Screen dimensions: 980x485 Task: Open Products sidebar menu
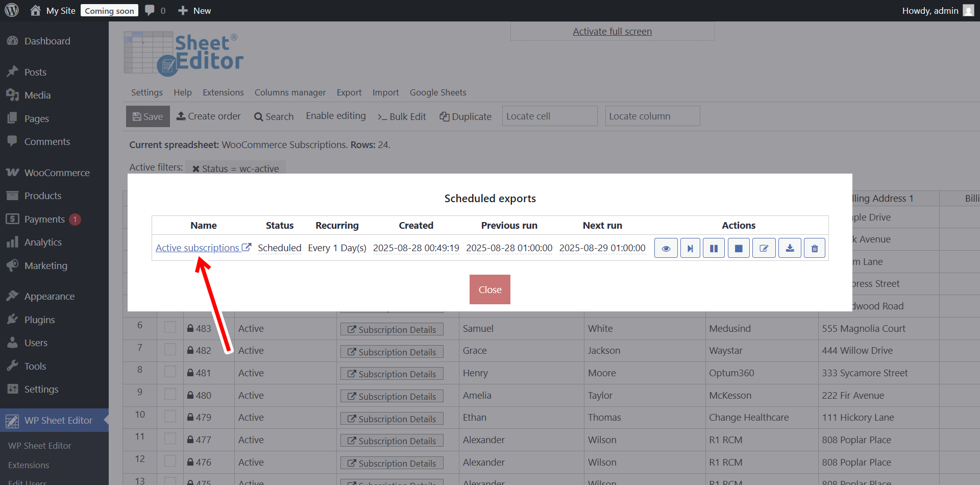(42, 196)
